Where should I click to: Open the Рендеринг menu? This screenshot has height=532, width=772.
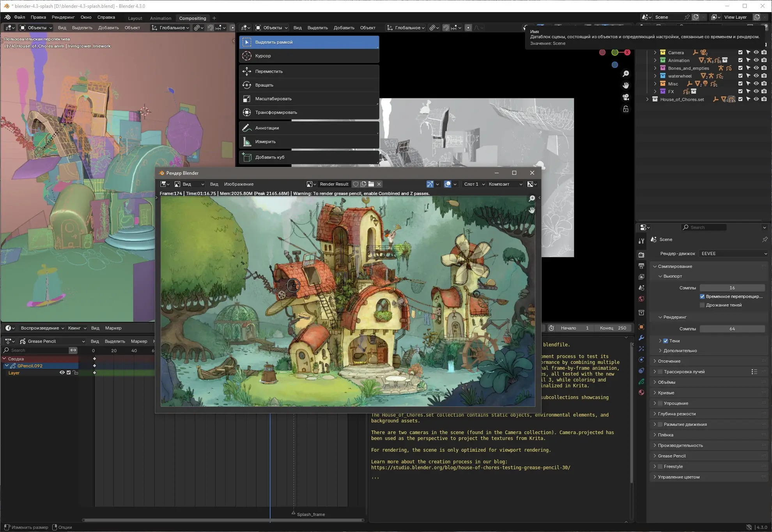[63, 17]
